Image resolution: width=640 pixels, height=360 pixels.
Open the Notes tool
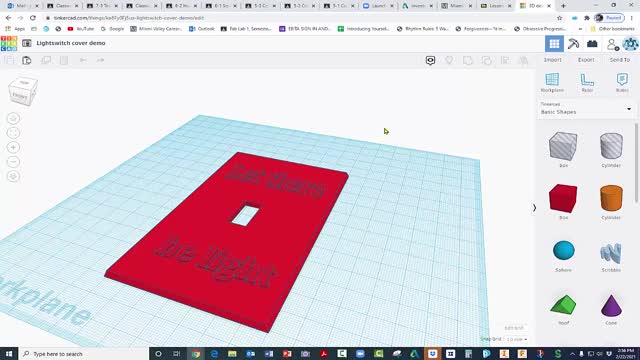click(x=622, y=82)
